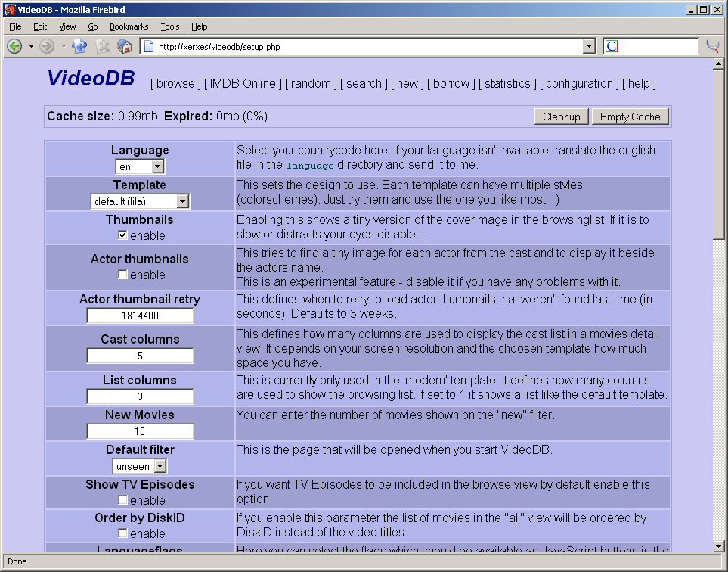Screen dimensions: 728x572
Task: Open the new link in navigation
Action: (x=407, y=84)
